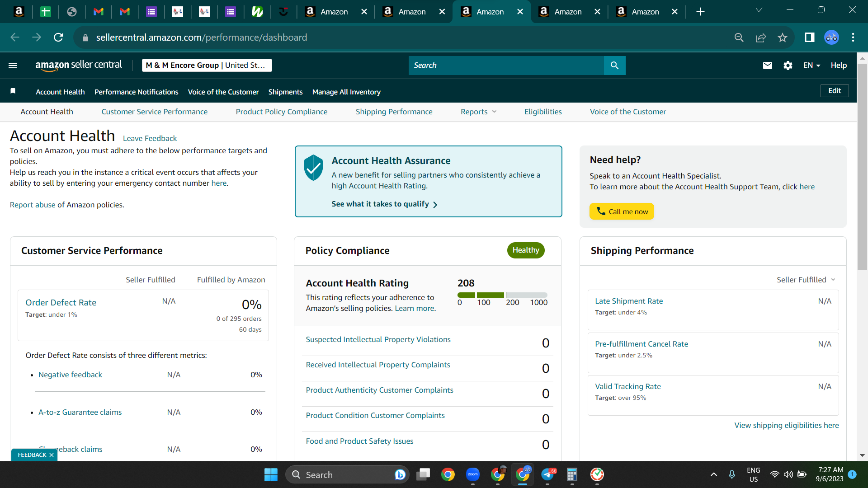
Task: Launch Zoom from the taskbar
Action: pyautogui.click(x=473, y=474)
